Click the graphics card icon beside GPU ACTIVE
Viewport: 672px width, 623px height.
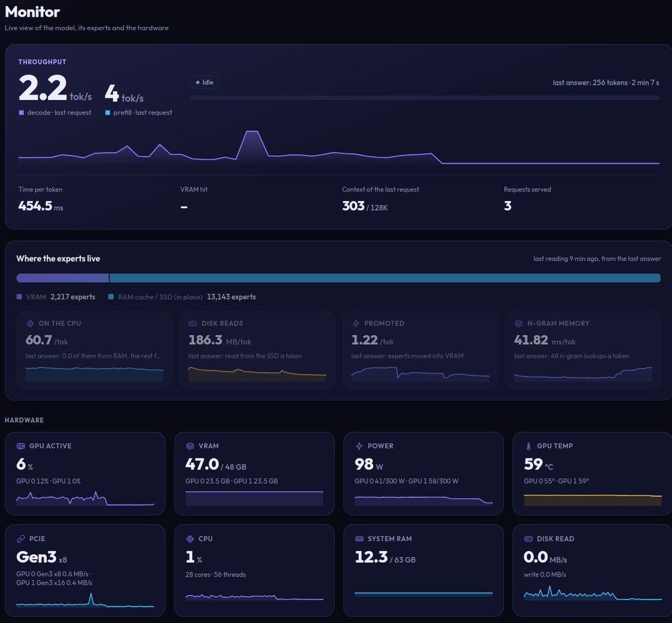[21, 446]
